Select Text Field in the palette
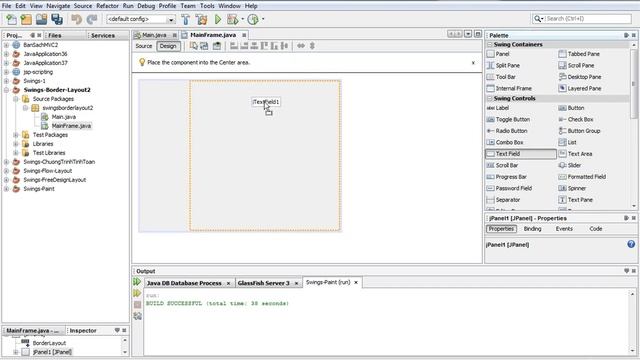Viewport: 640px width, 360px height. [x=520, y=153]
